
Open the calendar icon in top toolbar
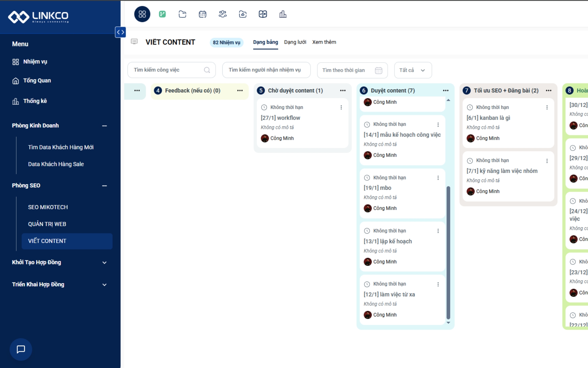pos(202,14)
